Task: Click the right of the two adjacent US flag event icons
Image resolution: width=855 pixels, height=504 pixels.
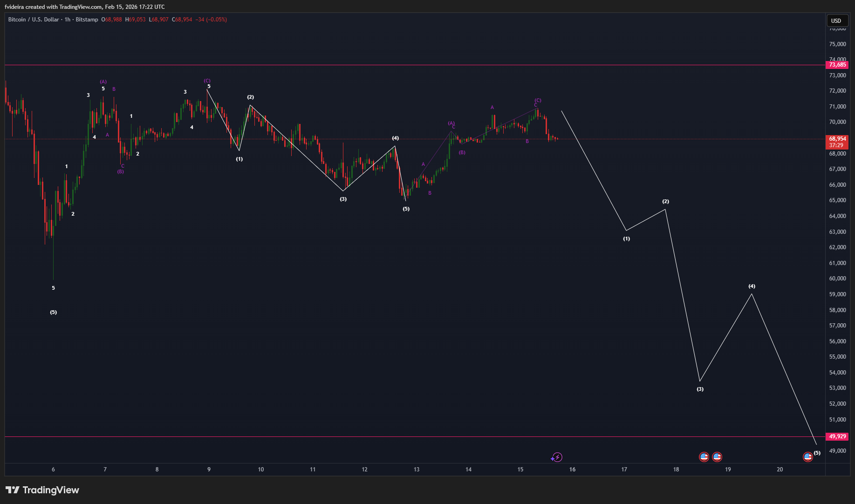Action: [717, 457]
